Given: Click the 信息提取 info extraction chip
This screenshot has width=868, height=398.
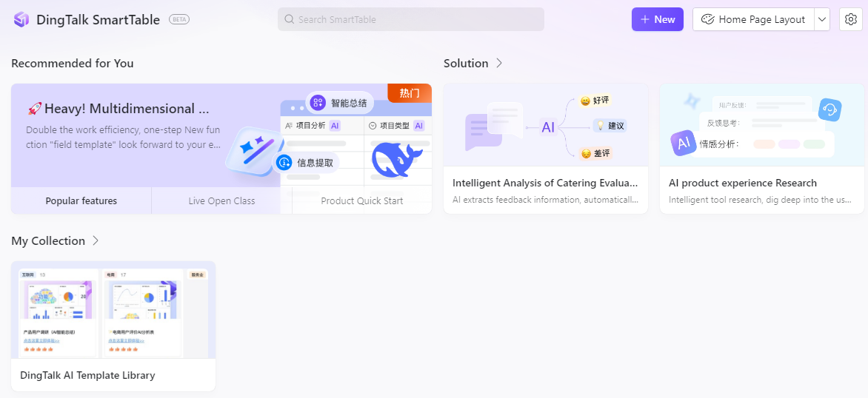Looking at the screenshot, I should point(307,162).
